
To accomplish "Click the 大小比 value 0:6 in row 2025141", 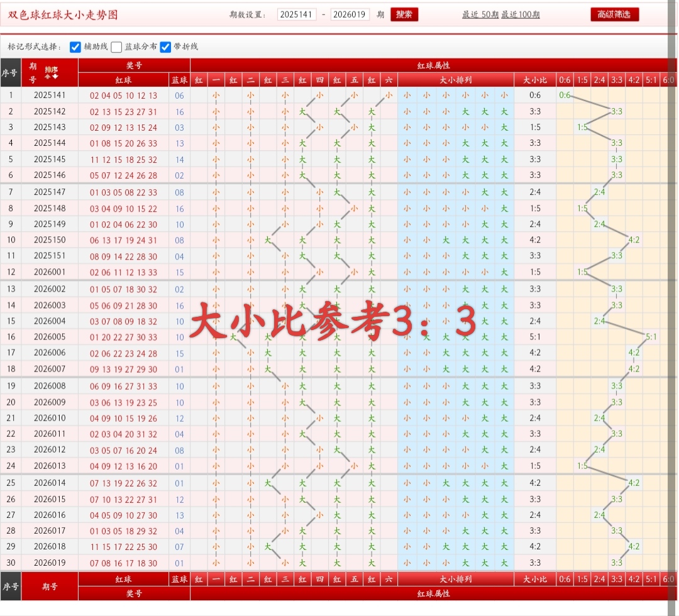I will click(x=535, y=95).
